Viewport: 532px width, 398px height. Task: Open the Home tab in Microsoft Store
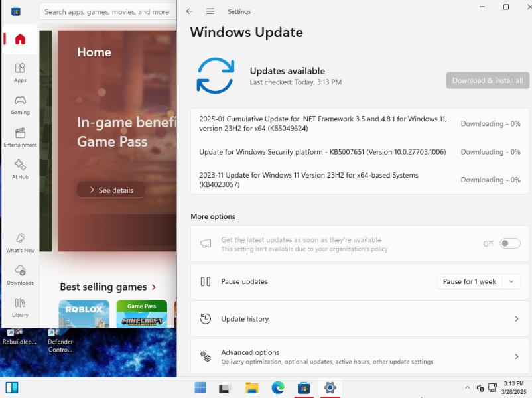[20, 39]
